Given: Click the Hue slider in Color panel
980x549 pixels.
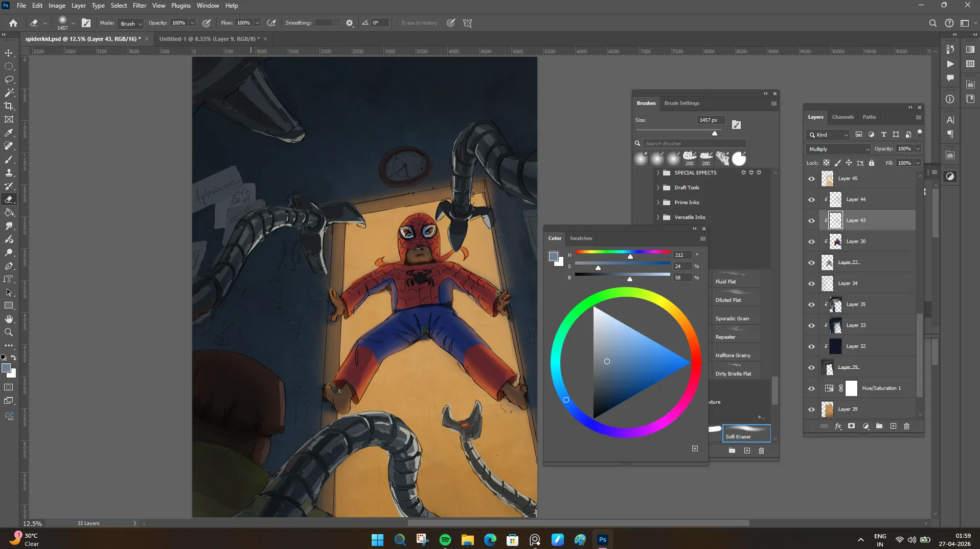Looking at the screenshot, I should click(622, 253).
